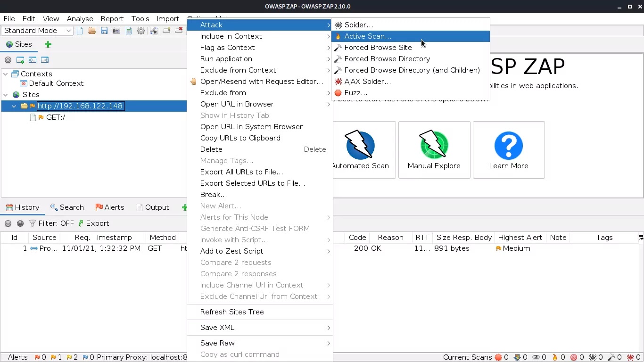Open the Report menu in menu bar
The width and height of the screenshot is (644, 362).
[x=112, y=19]
